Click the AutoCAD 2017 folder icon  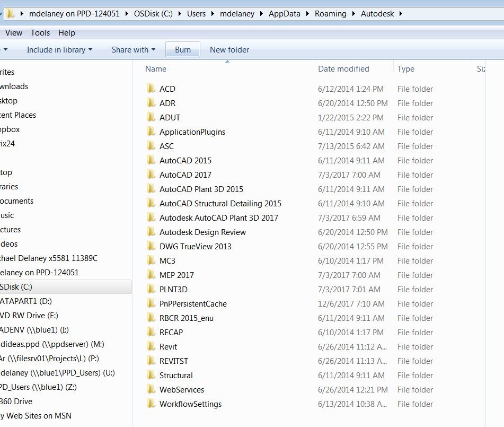pos(151,175)
